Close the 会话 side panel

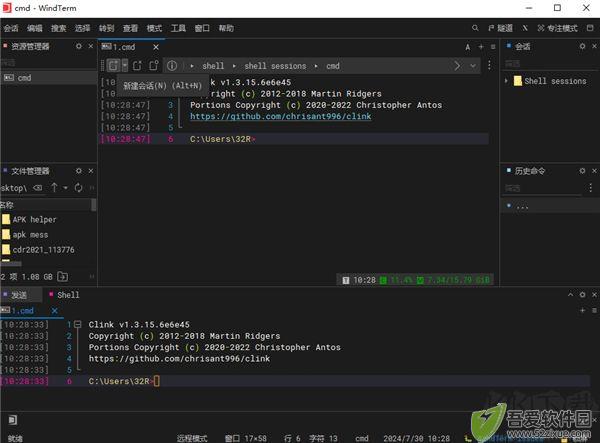(594, 46)
